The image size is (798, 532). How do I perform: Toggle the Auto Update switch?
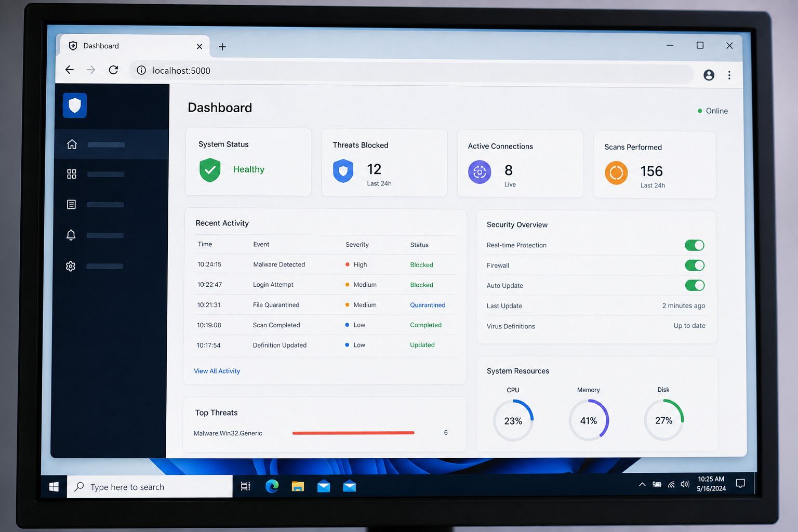tap(695, 285)
